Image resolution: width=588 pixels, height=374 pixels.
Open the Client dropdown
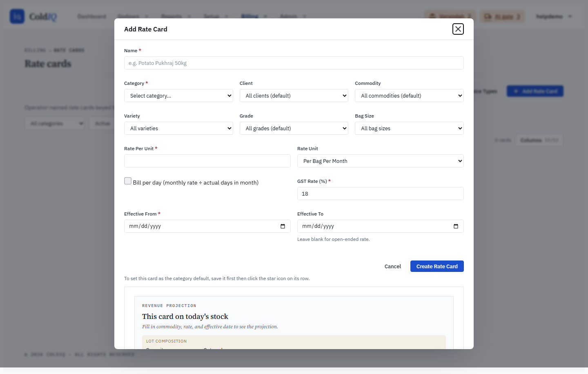294,96
